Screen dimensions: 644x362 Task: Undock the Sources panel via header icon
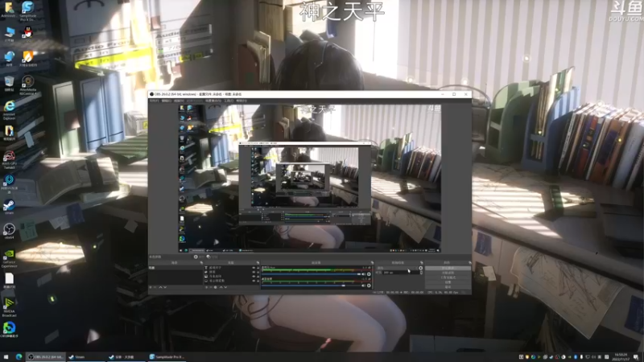pyautogui.click(x=258, y=263)
